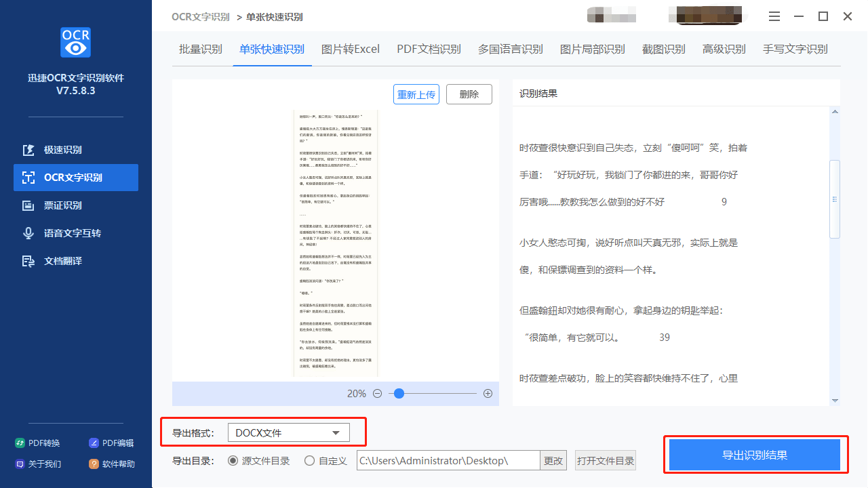The image size is (868, 488).
Task: Switch to the 图片局部识别 tab
Action: point(593,49)
